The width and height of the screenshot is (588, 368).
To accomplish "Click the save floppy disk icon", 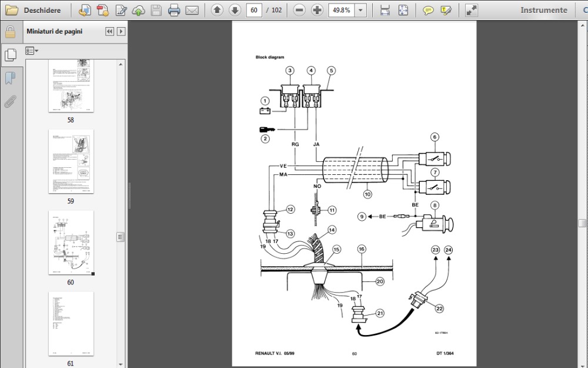I will coord(156,10).
